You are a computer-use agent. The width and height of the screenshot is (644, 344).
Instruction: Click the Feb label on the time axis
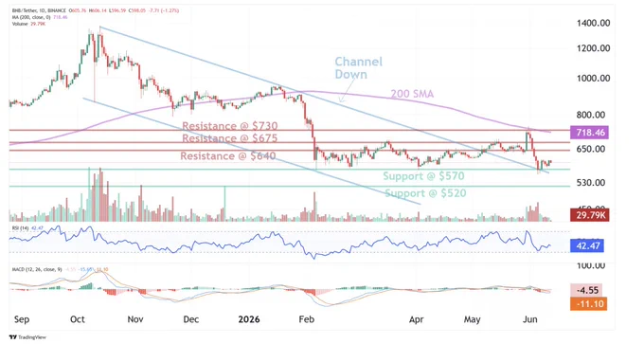pyautogui.click(x=307, y=319)
